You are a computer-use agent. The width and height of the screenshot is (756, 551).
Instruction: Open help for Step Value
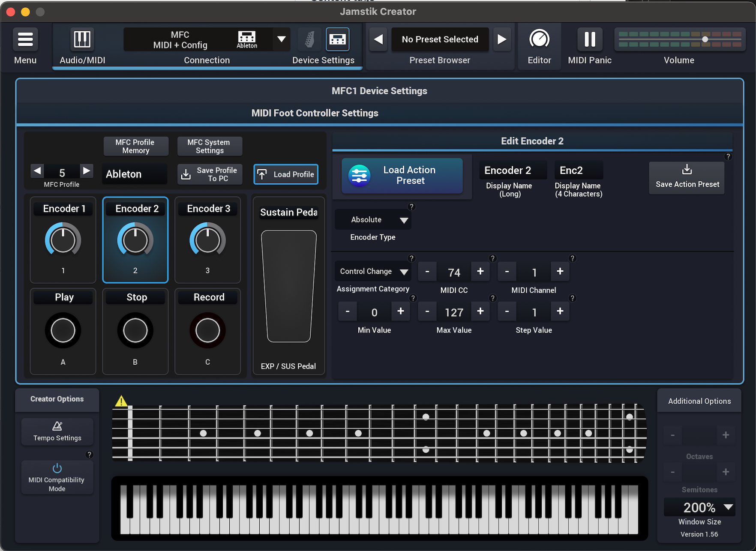tap(572, 298)
